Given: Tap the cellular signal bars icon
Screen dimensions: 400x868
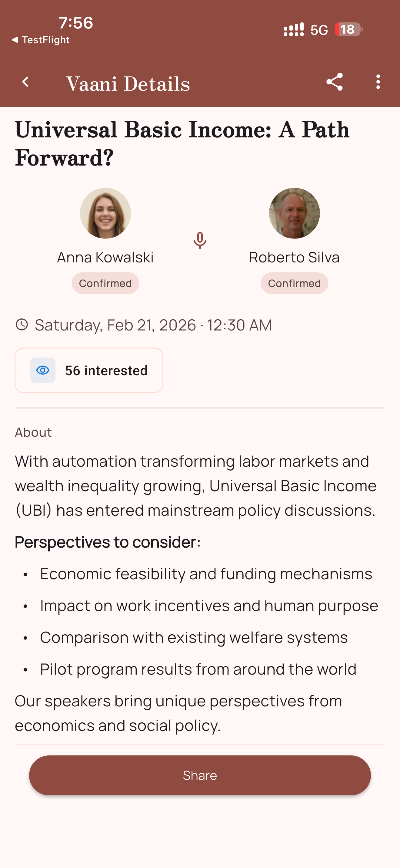Looking at the screenshot, I should tap(293, 29).
